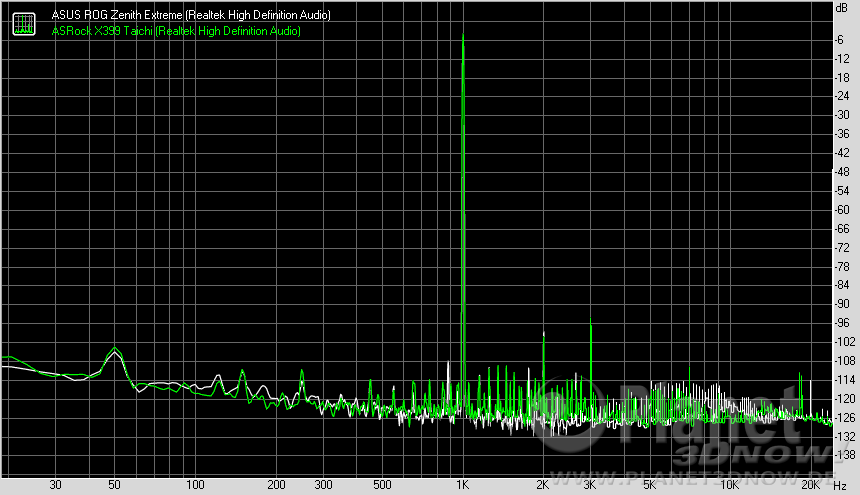The image size is (860, 495).
Task: Click the 50 Hz hum peak
Action: [115, 348]
